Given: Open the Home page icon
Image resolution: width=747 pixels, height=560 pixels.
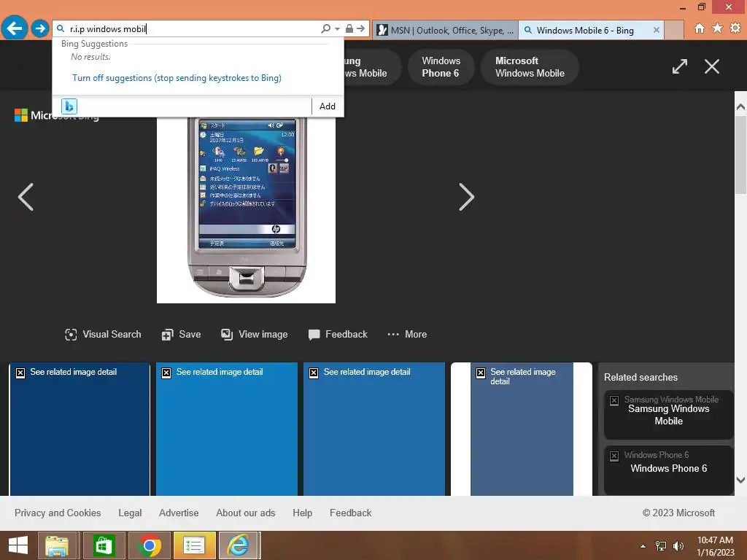Looking at the screenshot, I should (x=700, y=28).
